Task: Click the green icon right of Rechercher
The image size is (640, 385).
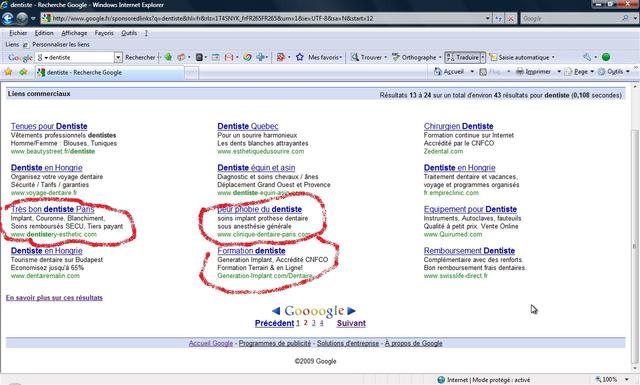Action: [168, 57]
